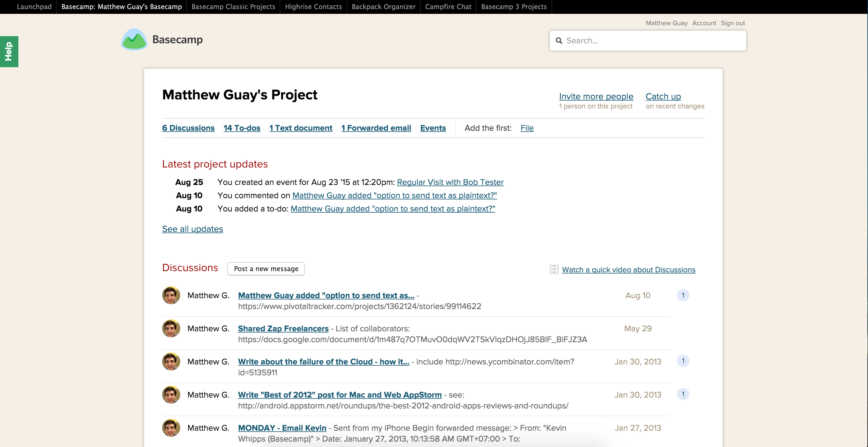This screenshot has width=868, height=447.
Task: Click the project title Matthew Guay's Project
Action: (240, 95)
